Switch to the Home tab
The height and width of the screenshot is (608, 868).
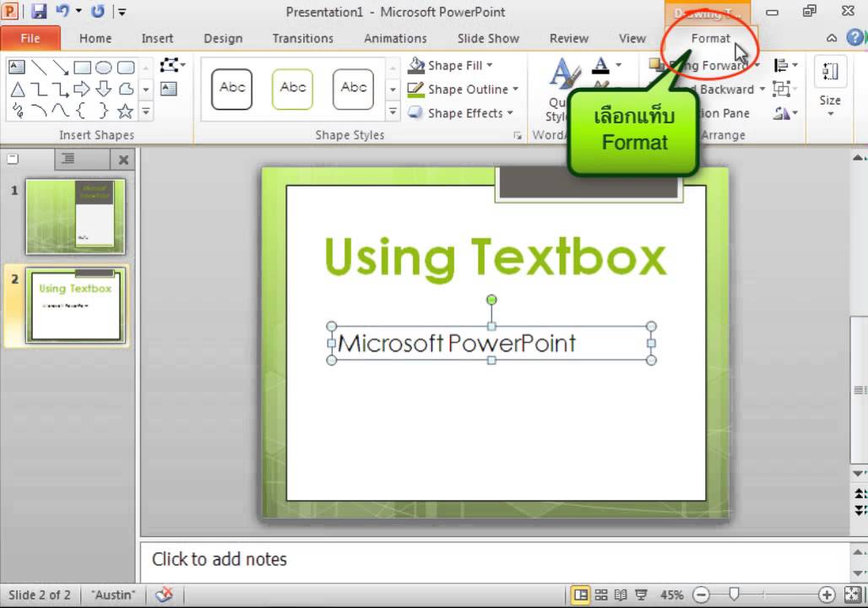coord(95,38)
